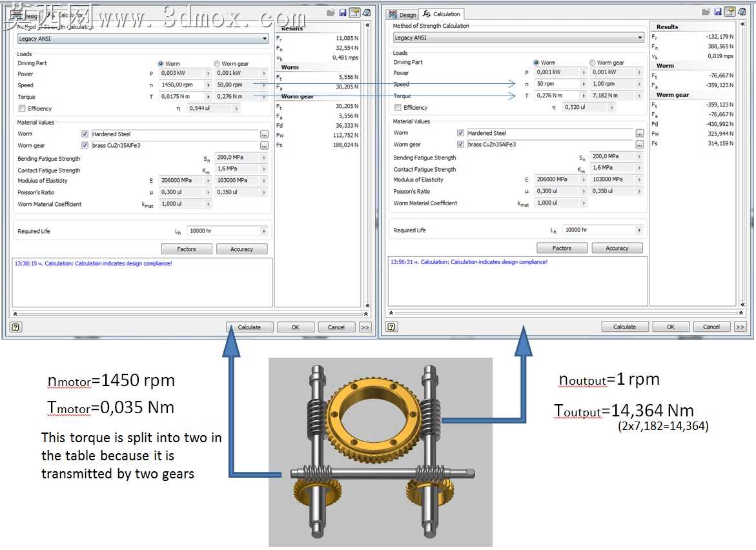Screen dimensions: 756x550
Task: Expand left dialog with >> button
Action: pos(365,327)
